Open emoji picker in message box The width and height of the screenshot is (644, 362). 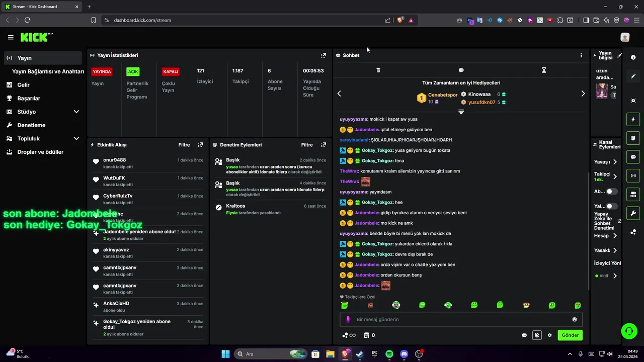575,319
